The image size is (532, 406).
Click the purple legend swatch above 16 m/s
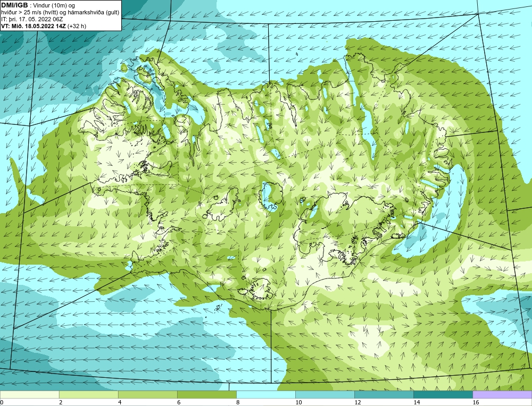click(502, 394)
